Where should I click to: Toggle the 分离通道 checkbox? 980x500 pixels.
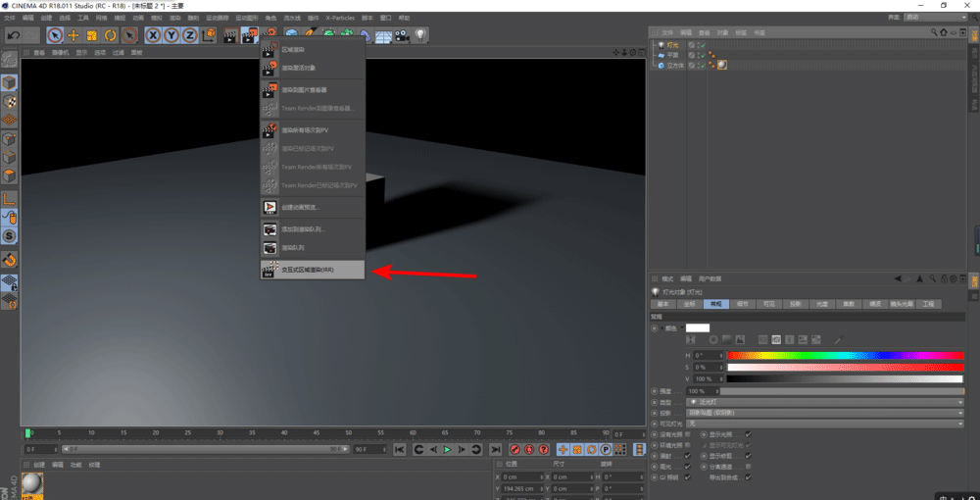point(749,467)
